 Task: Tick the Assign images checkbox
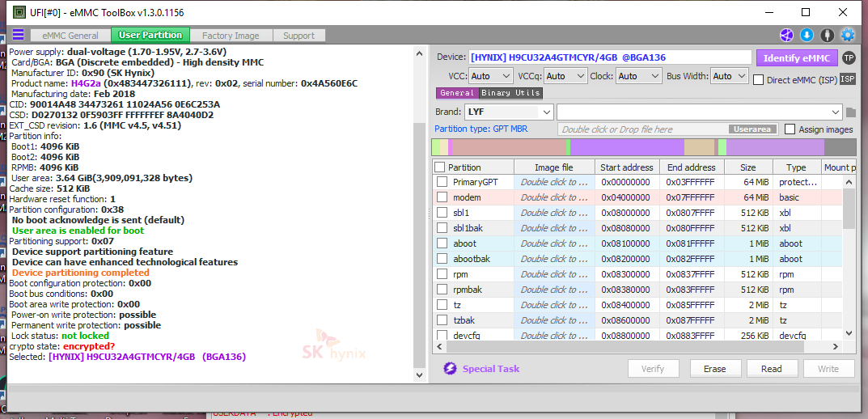(x=790, y=129)
